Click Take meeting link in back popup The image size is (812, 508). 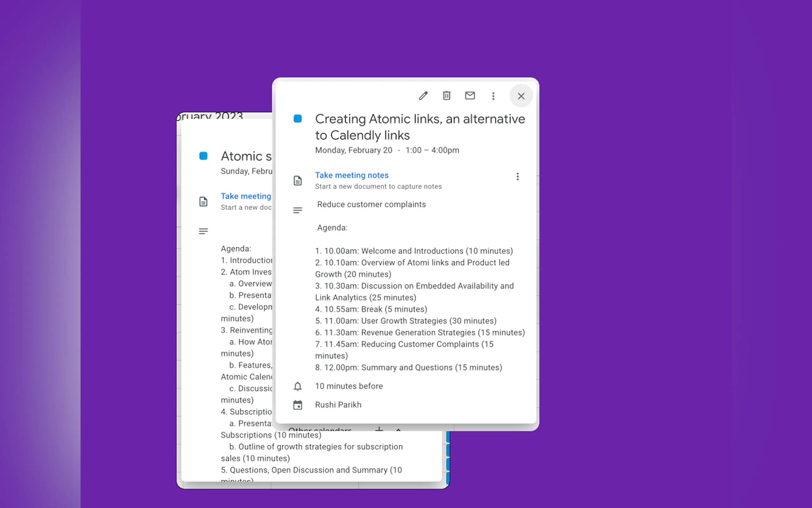(x=246, y=196)
